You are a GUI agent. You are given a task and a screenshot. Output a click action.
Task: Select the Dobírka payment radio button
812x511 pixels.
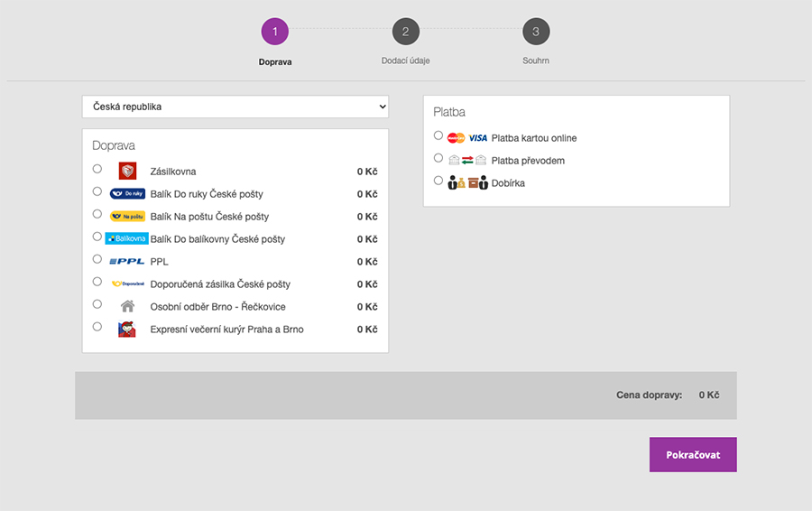click(x=438, y=181)
